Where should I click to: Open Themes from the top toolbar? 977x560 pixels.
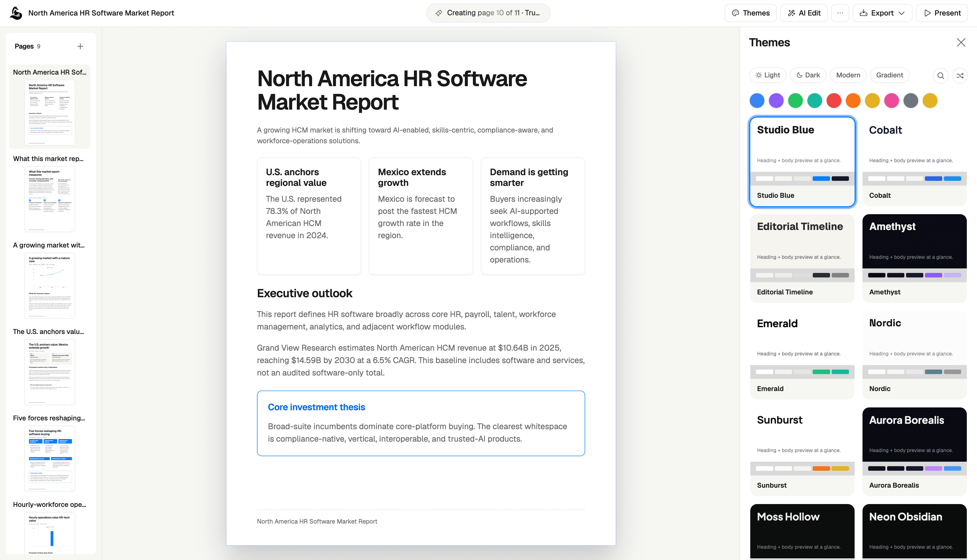750,13
